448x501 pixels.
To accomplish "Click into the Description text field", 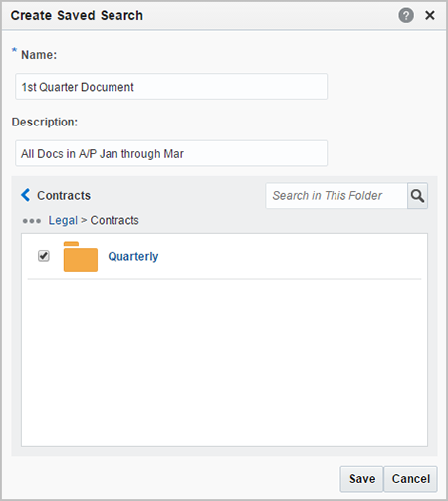I will (171, 153).
